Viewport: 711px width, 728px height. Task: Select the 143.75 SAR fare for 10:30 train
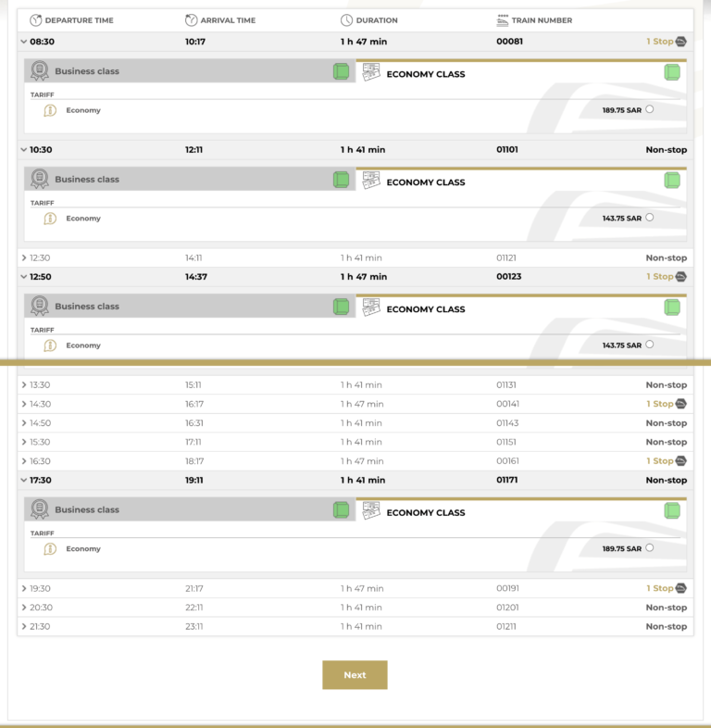(x=649, y=218)
